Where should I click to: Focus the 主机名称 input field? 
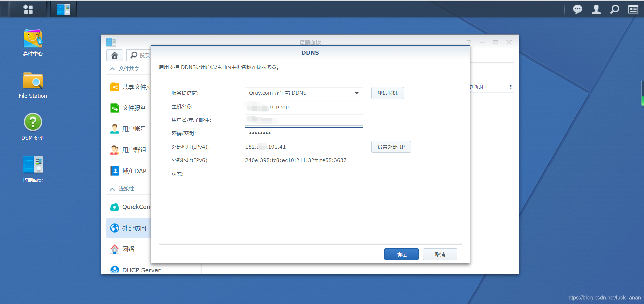point(304,107)
